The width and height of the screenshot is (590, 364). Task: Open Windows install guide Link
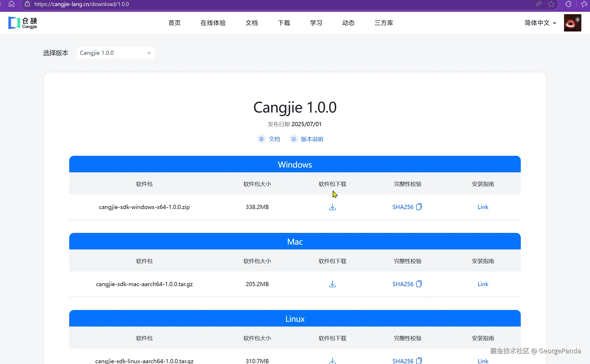pos(483,207)
